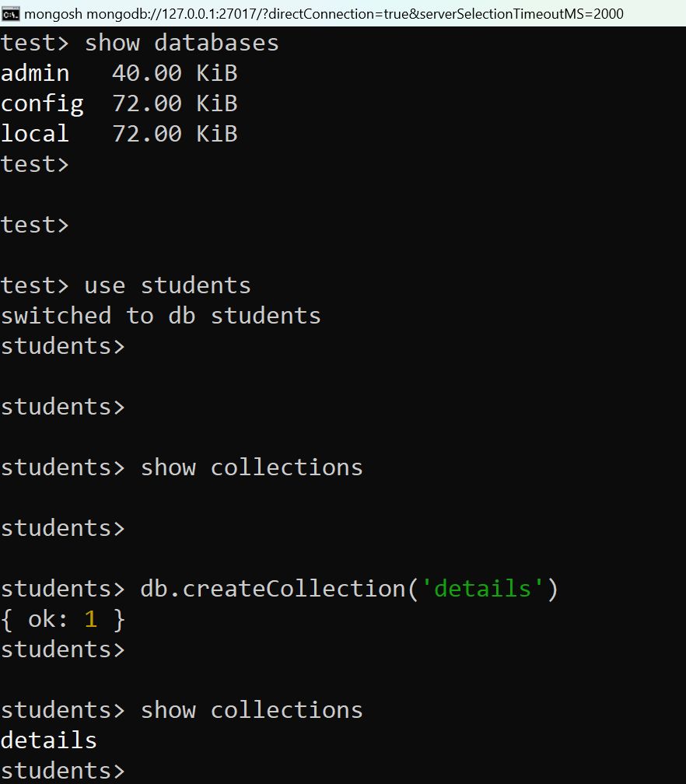Click the last 'show collections' command

[x=251, y=710]
